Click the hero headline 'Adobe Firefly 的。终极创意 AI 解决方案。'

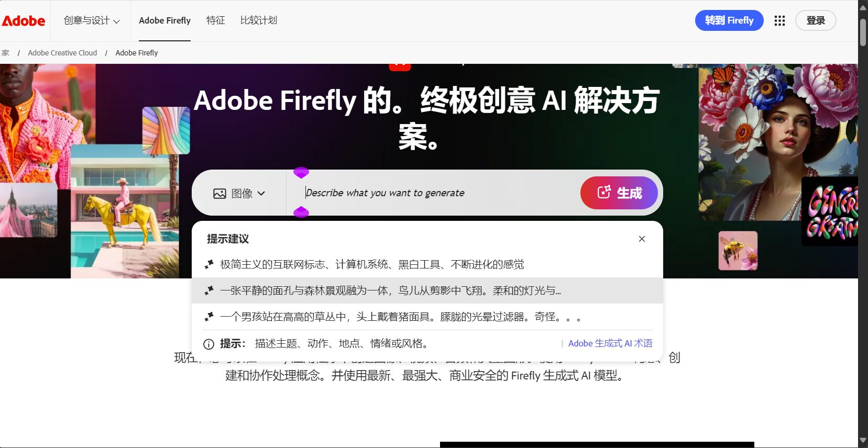pyautogui.click(x=427, y=118)
